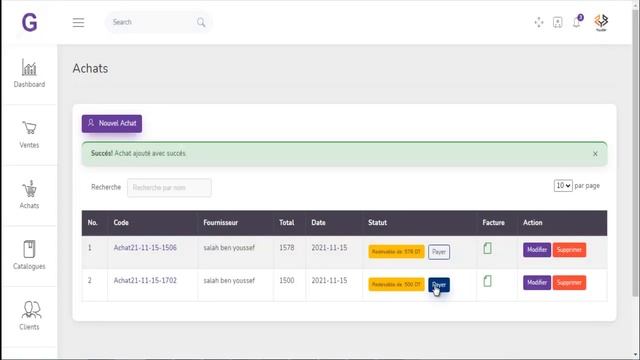Go to Ventes in sidebar
The image size is (640, 360).
tap(29, 135)
